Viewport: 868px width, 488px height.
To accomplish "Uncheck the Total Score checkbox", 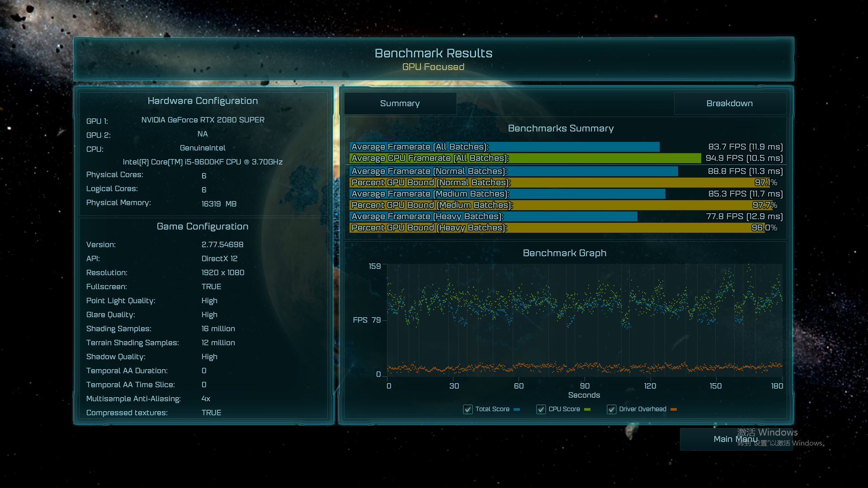I will (468, 409).
